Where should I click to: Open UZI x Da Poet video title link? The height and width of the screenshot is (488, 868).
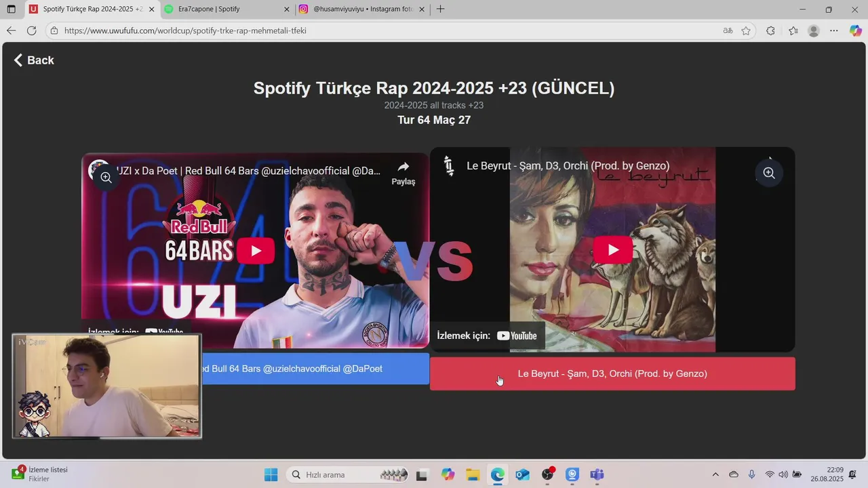(x=248, y=171)
